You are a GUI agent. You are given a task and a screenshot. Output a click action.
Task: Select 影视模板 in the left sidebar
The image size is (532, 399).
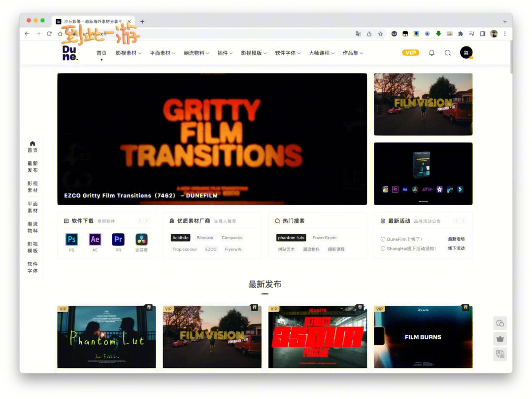33,247
